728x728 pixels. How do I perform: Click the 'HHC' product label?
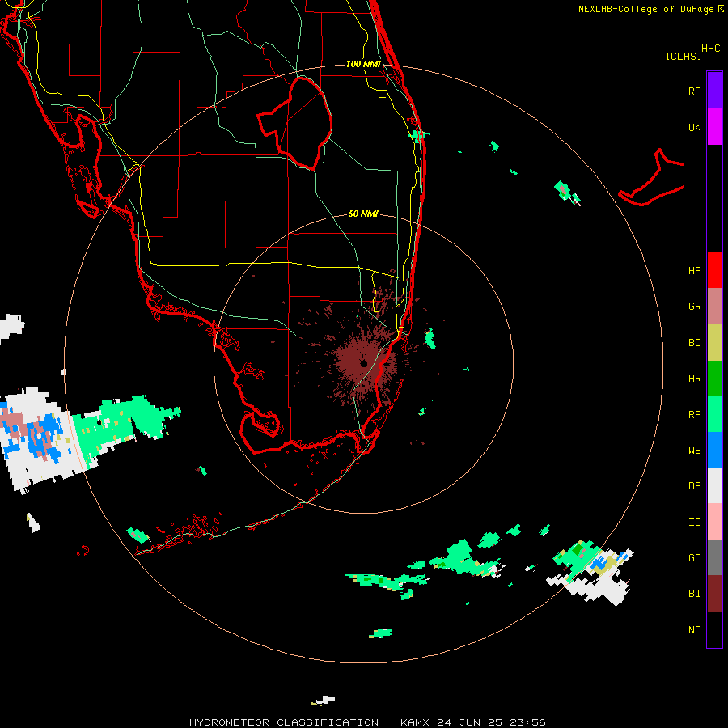click(x=711, y=49)
